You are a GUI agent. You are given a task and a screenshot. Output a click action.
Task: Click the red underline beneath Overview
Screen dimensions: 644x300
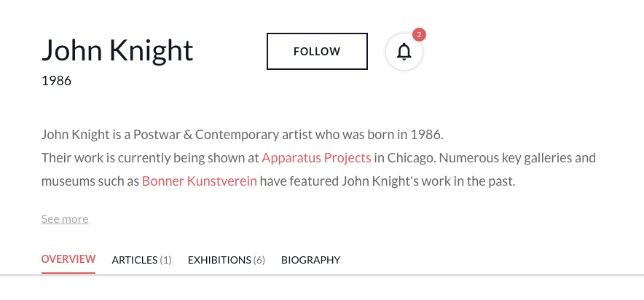(x=68, y=272)
